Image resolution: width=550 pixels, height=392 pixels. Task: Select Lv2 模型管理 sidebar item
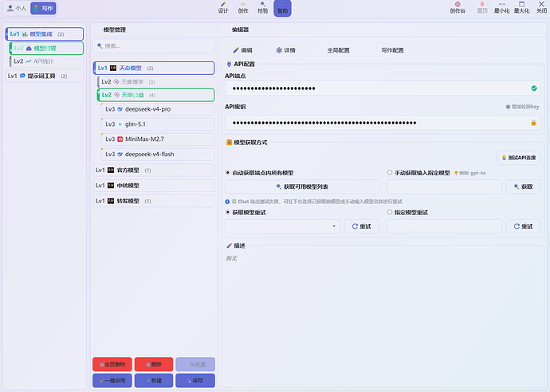[47, 49]
